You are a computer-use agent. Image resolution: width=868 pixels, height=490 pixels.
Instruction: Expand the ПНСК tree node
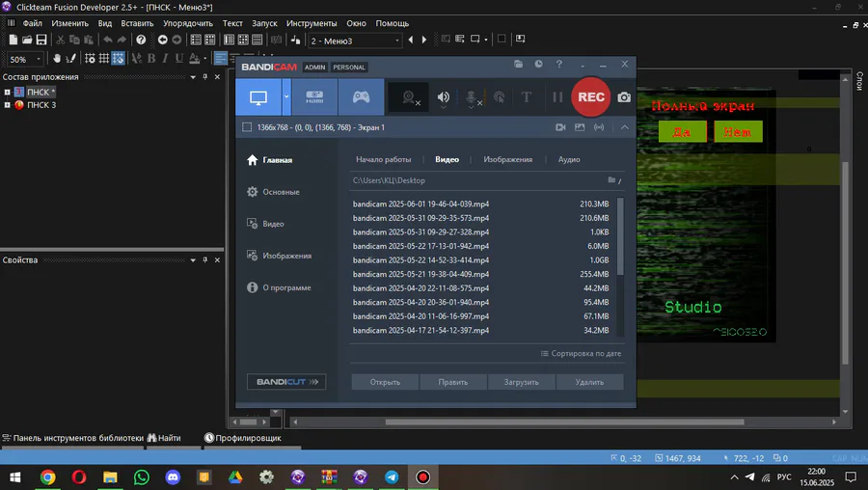[x=7, y=93]
